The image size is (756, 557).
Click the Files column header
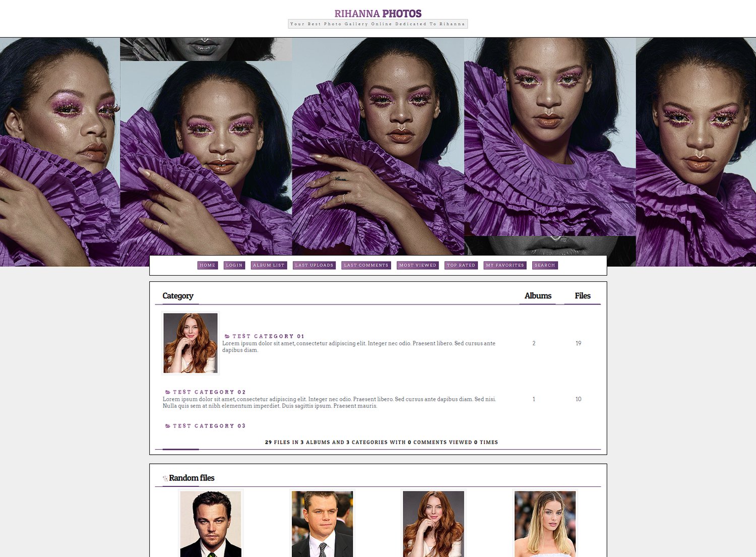pyautogui.click(x=583, y=296)
